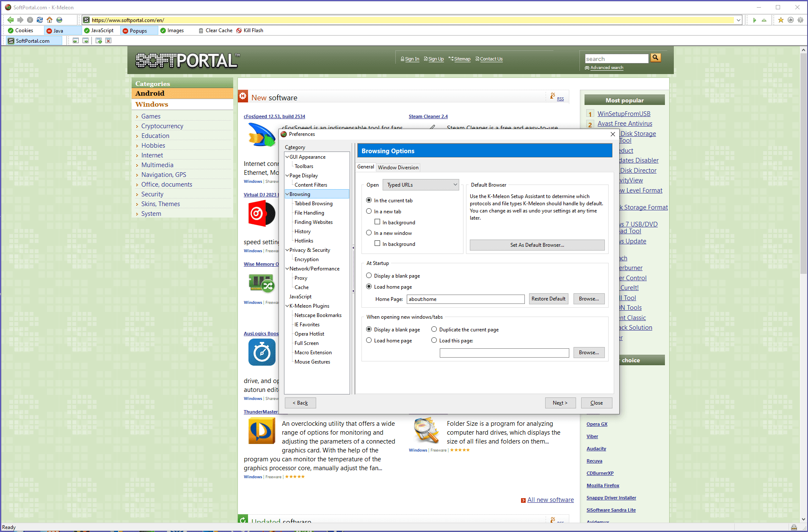Screen dimensions: 808x532
Task: Toggle the Cookies privacy button
Action: [21, 30]
